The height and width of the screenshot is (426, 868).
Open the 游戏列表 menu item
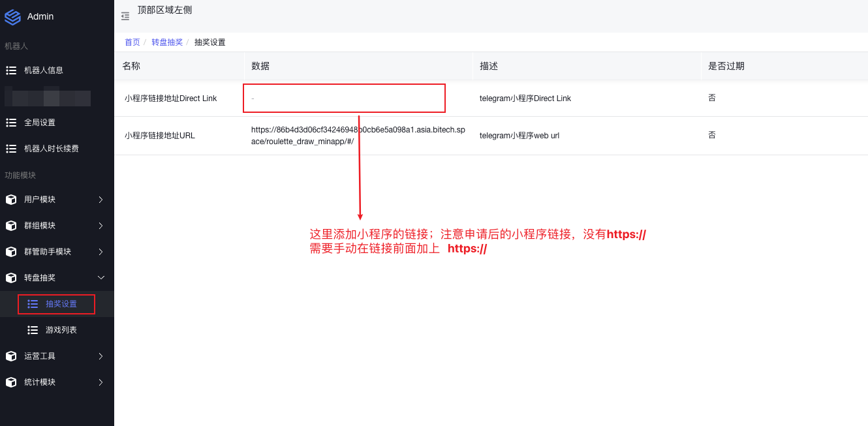(61, 330)
